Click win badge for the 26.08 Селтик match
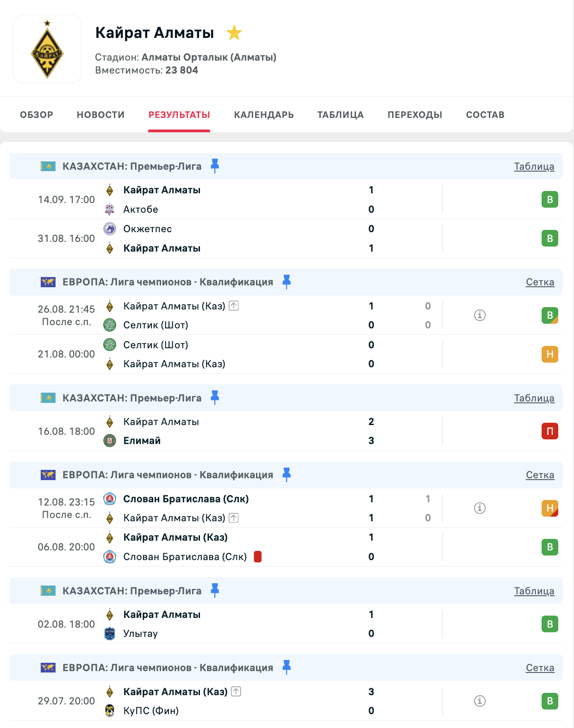Screen dimensions: 574x728 (x=550, y=315)
